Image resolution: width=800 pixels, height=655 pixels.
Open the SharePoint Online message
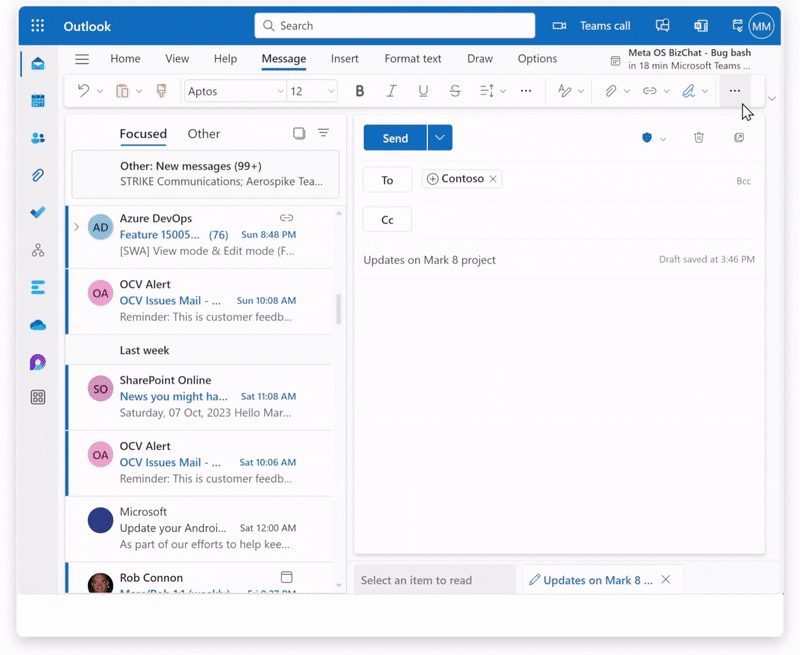click(x=201, y=397)
